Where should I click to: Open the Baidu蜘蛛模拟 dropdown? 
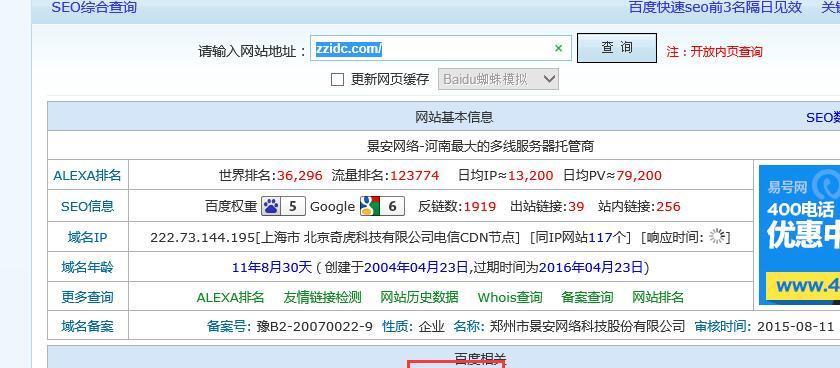tap(498, 79)
